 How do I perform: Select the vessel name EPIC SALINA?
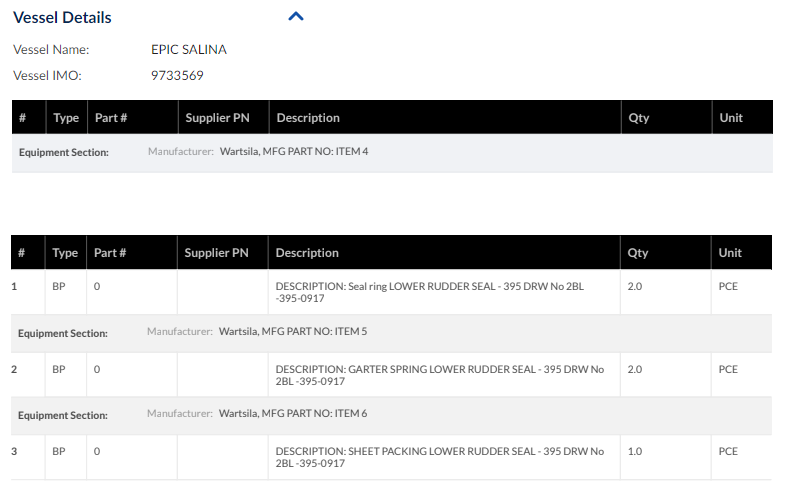[x=189, y=49]
